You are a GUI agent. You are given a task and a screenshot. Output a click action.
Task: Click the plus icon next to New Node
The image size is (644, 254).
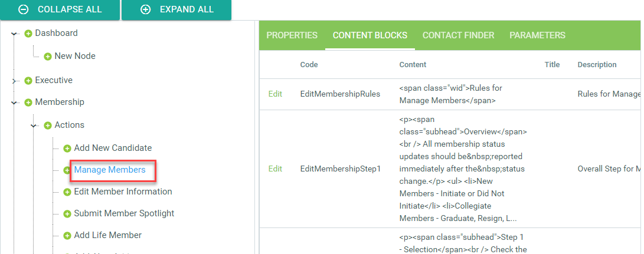click(48, 57)
